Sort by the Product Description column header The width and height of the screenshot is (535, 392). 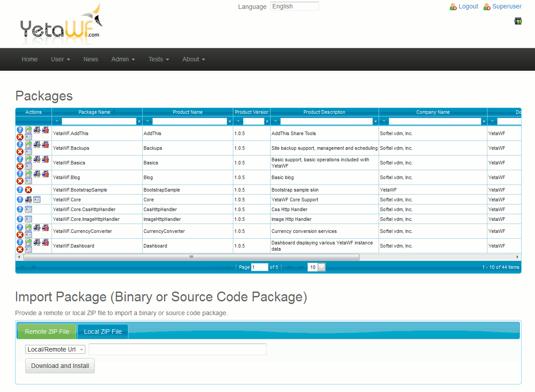(x=324, y=112)
